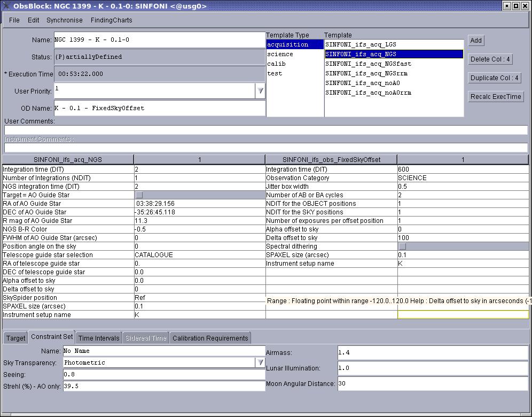Edit DEC of AO Guide Star value
Viewport: 532px width, 417px height.
(200, 212)
